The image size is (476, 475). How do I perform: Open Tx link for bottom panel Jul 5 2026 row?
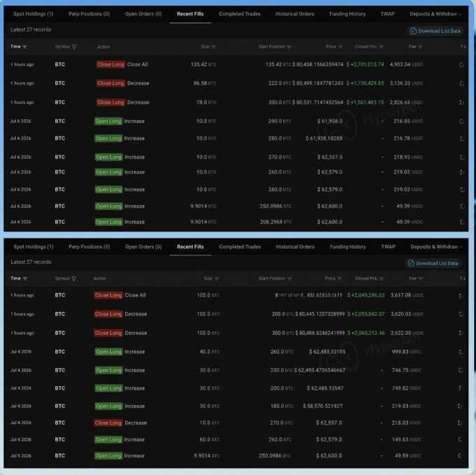[x=460, y=455]
